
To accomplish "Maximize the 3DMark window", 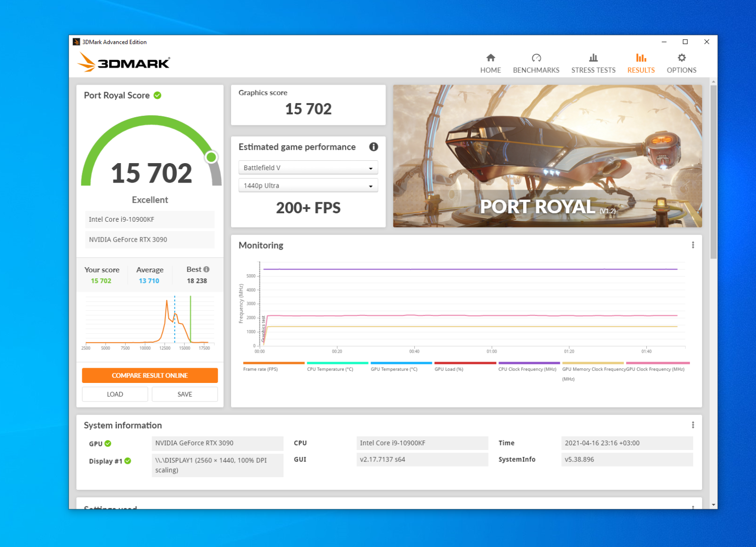I will click(x=685, y=42).
